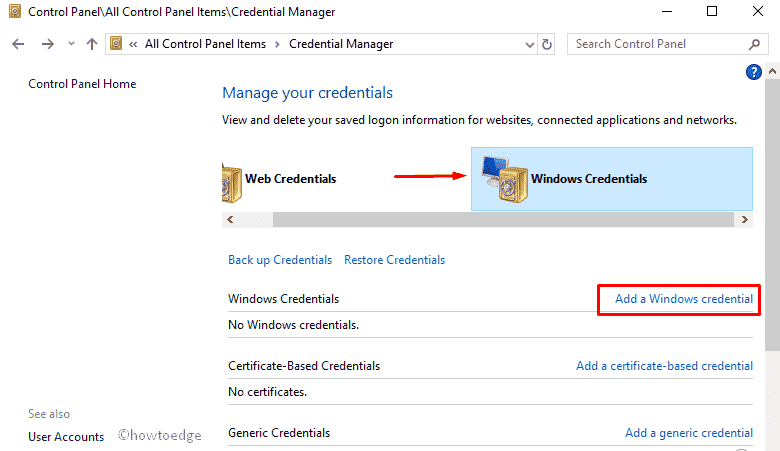Show hidden breadcrumb path double chevron
This screenshot has width=780, height=451.
133,45
